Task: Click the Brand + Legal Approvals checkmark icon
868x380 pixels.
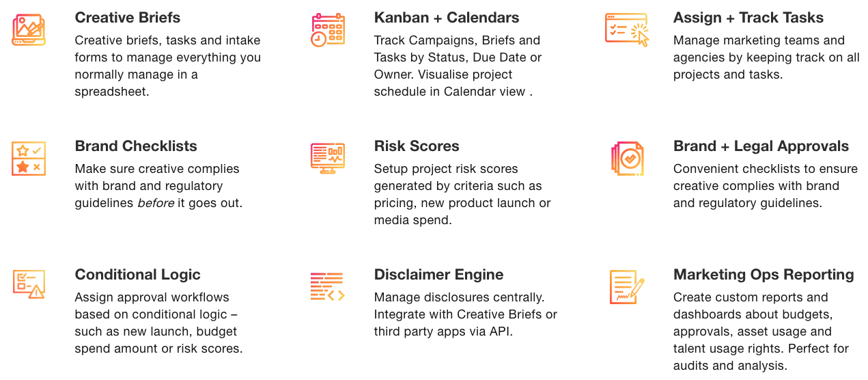Action: coord(627,159)
